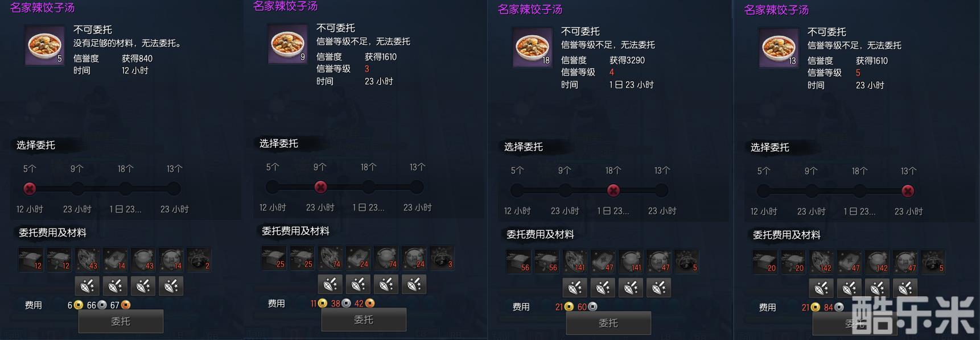Toggle the red-marked 9个 commission node
Viewport: 980px width, 340px height.
click(320, 186)
